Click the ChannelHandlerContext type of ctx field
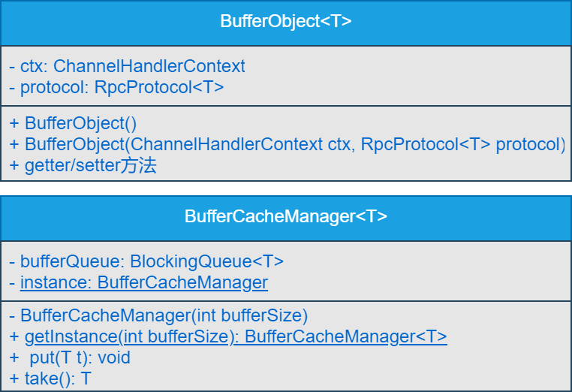 pos(151,66)
